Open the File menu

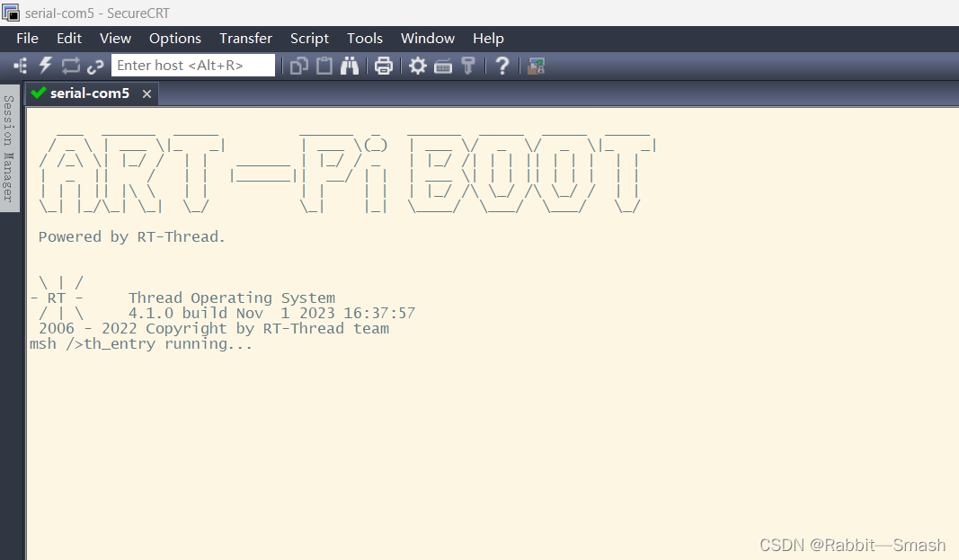tap(28, 39)
